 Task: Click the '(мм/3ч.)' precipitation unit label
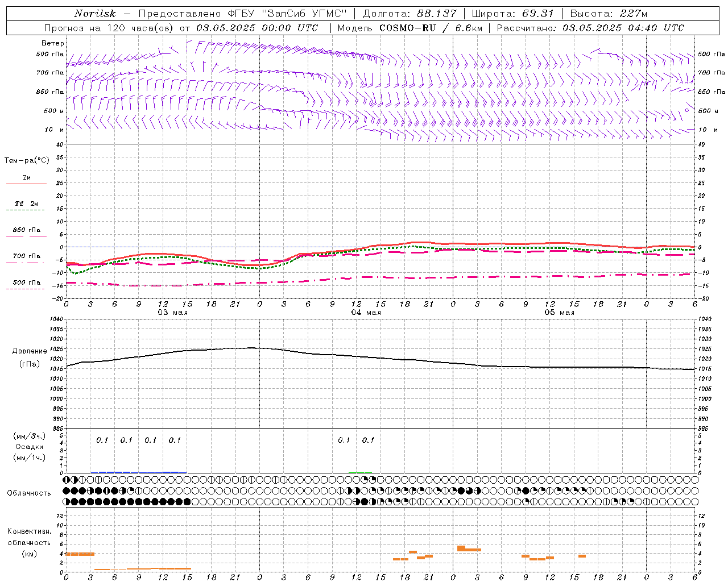tap(30, 436)
